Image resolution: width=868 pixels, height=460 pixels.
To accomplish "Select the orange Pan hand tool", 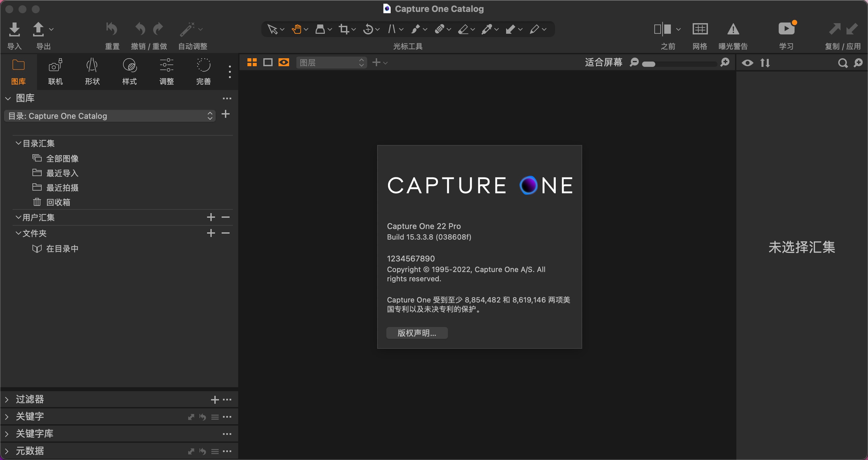I will tap(296, 29).
